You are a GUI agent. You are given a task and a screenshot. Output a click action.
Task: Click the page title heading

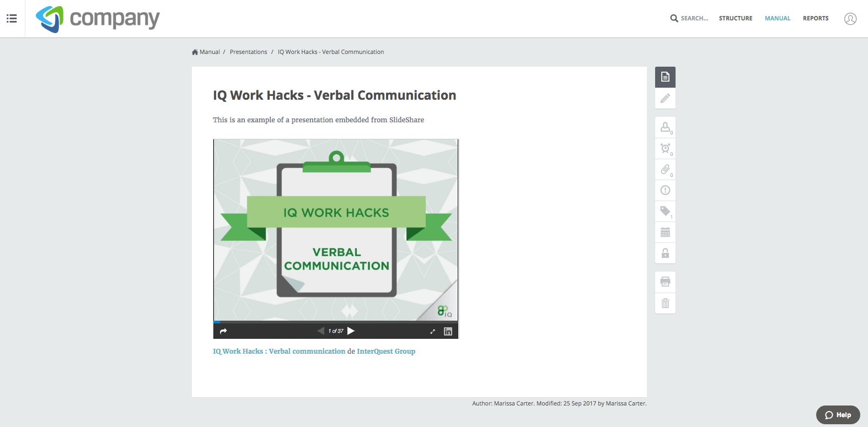(334, 95)
